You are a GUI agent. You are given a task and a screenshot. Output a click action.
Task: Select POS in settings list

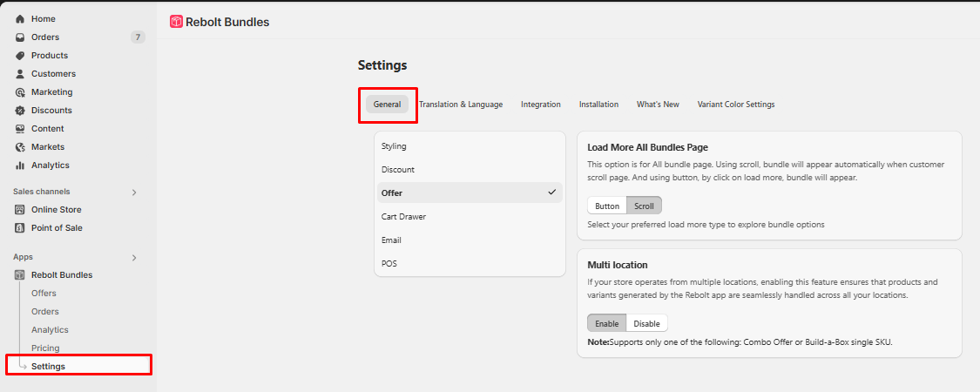coord(470,263)
